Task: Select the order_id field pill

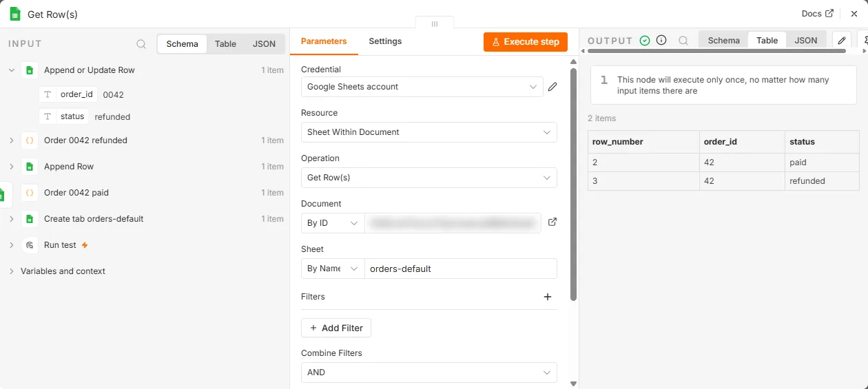Action: click(68, 94)
